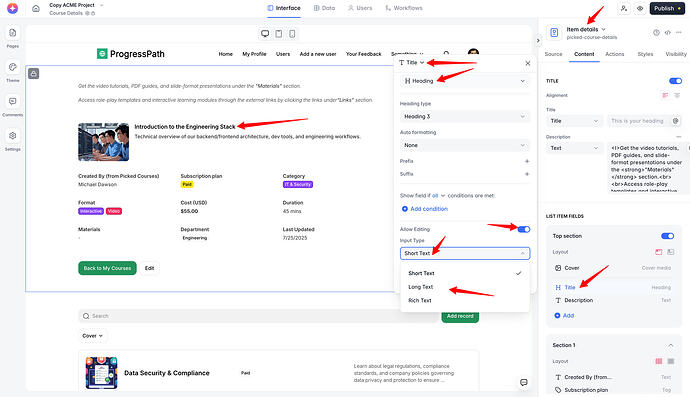The width and height of the screenshot is (690, 397).
Task: Collapse the right panel arrow handle
Action: click(538, 40)
